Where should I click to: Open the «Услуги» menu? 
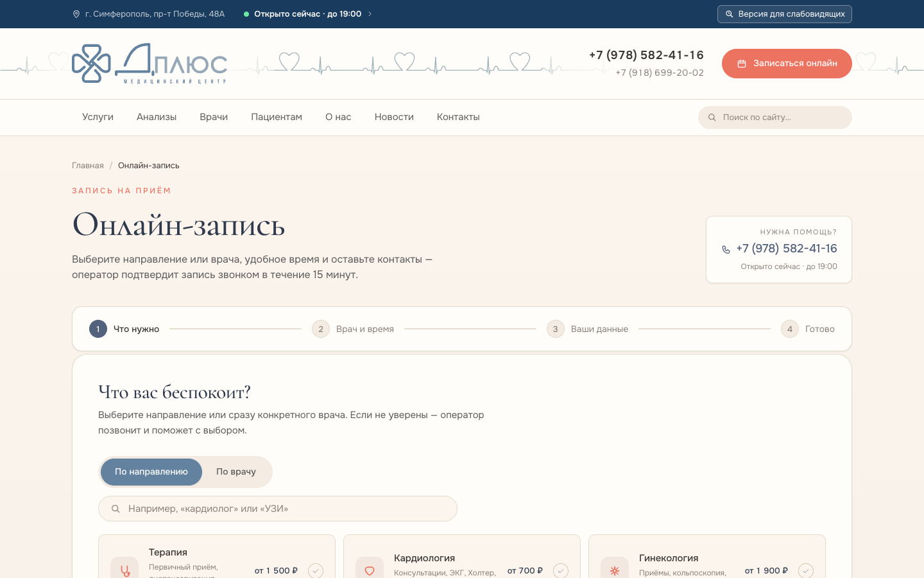click(98, 117)
